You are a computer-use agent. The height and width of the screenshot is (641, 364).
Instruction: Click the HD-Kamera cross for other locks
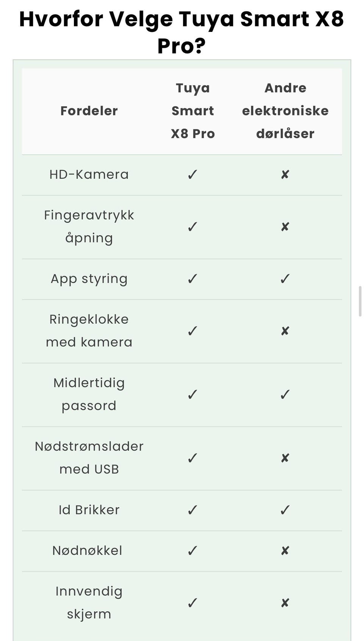click(285, 175)
